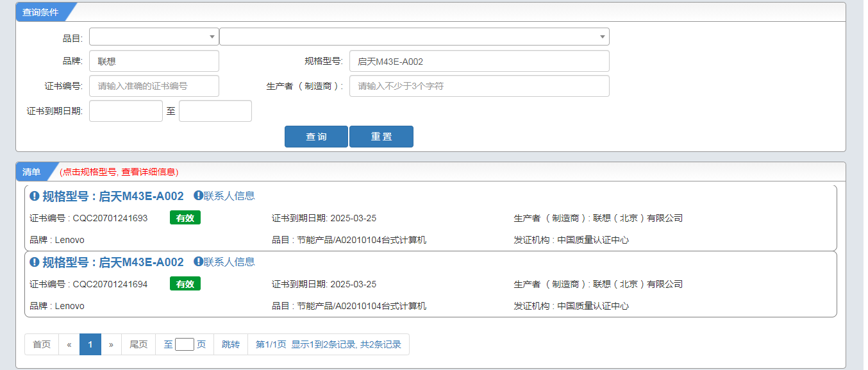Viewport: 868px width, 370px height.
Task: Click 品牌 : Lenovo in the CQC20701241693 record
Action: (x=57, y=240)
